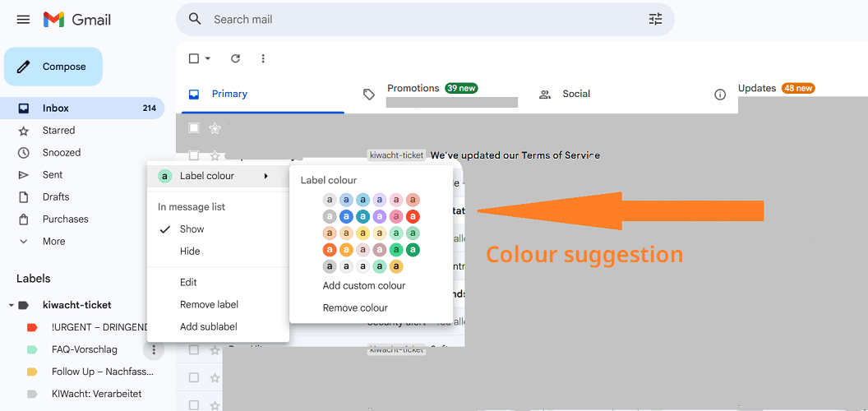Open the toolbar three-dot More menu
The height and width of the screenshot is (411, 868).
[x=263, y=58]
